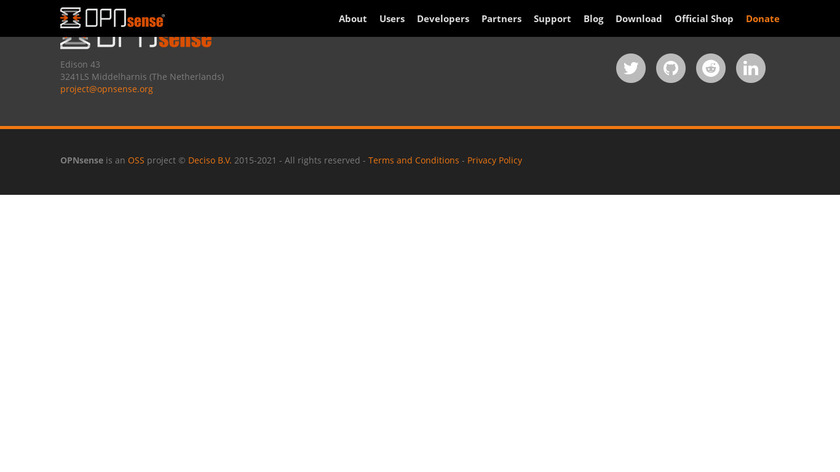Open the About menu item
The image size is (840, 472).
point(352,19)
